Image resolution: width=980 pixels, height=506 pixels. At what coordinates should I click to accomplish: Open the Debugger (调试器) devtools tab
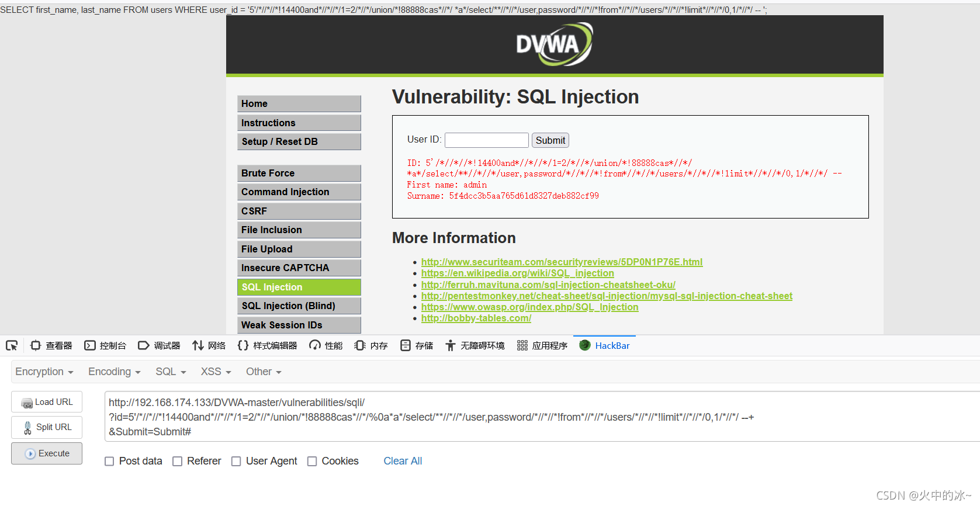click(159, 345)
